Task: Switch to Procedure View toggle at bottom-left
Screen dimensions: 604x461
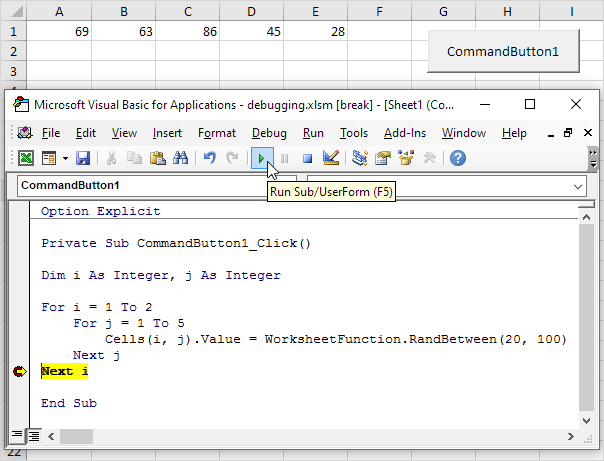Action: coord(17,435)
